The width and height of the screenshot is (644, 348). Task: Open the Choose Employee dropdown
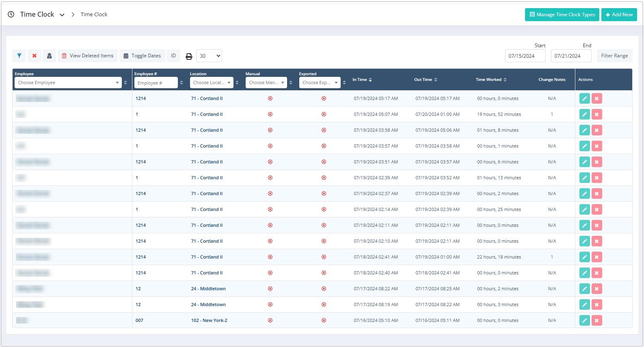coord(68,83)
